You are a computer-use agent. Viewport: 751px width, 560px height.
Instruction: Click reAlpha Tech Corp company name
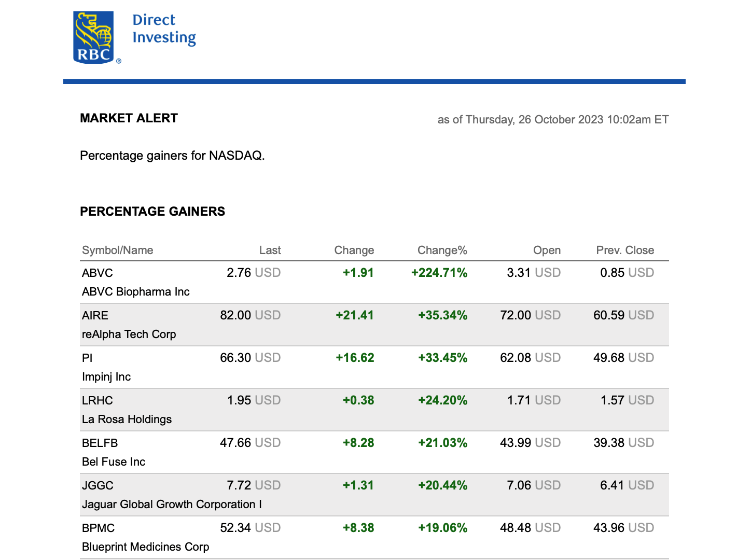[129, 334]
